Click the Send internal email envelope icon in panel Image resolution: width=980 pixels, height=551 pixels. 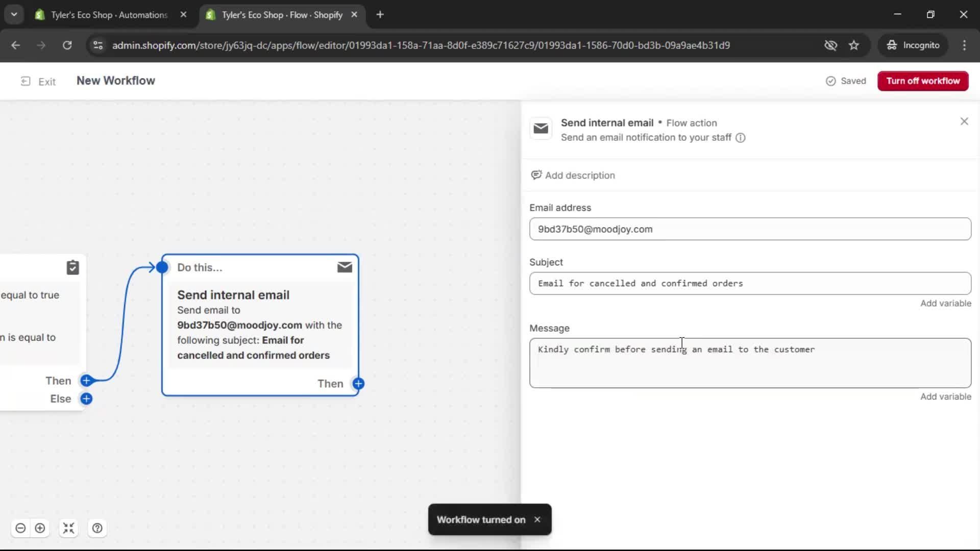(541, 129)
